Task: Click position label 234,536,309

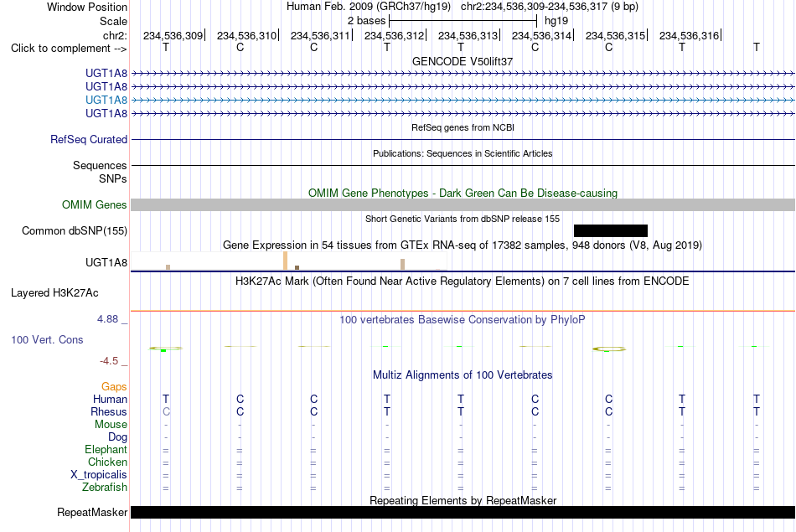Action: click(173, 35)
